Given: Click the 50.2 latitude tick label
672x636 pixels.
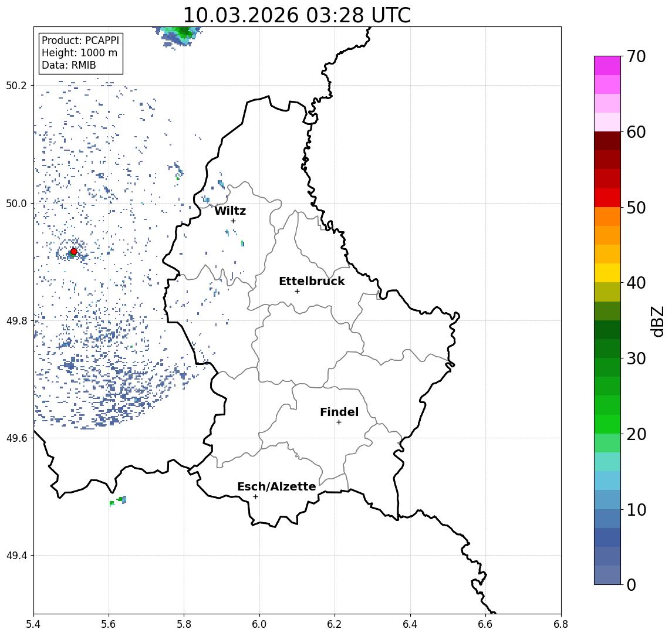Looking at the screenshot, I should click(16, 86).
